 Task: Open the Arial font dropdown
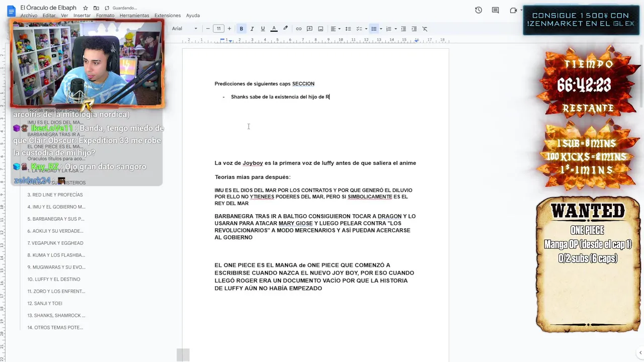pos(185,29)
